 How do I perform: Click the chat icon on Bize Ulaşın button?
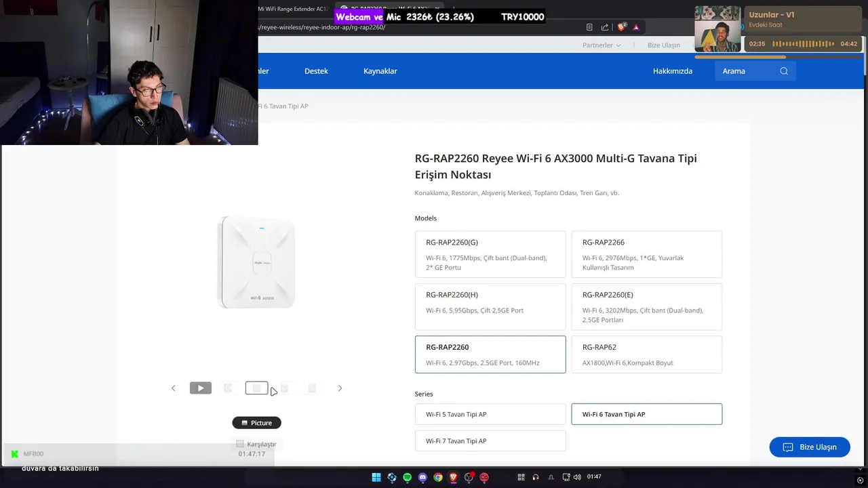(x=788, y=447)
